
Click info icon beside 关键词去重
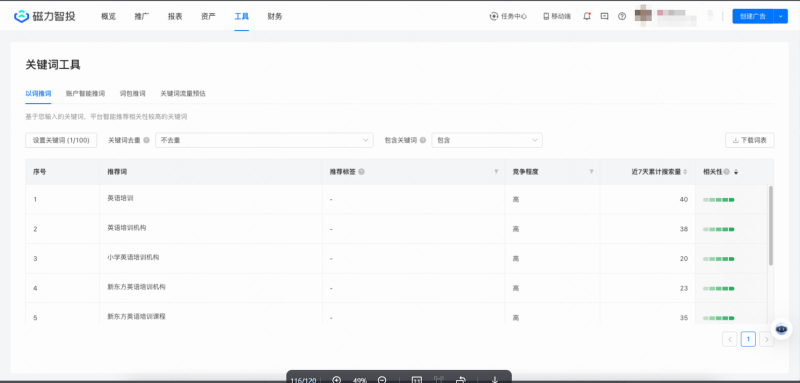coord(146,140)
